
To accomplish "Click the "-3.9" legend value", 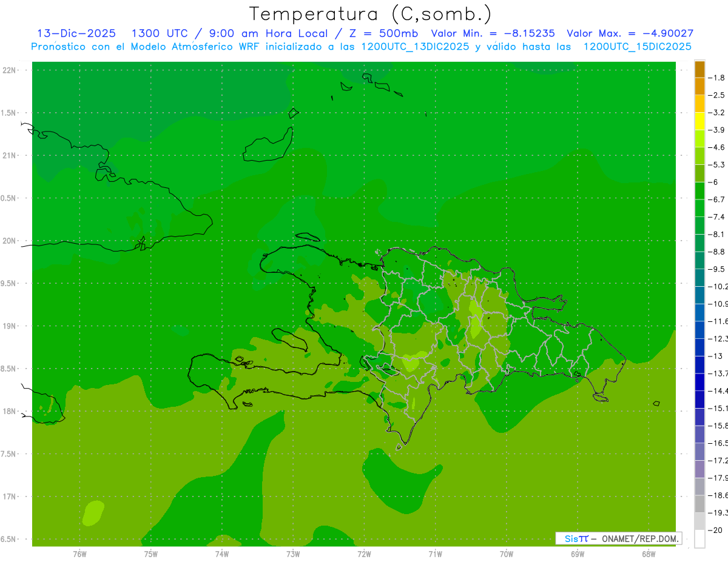I will pyautogui.click(x=717, y=130).
